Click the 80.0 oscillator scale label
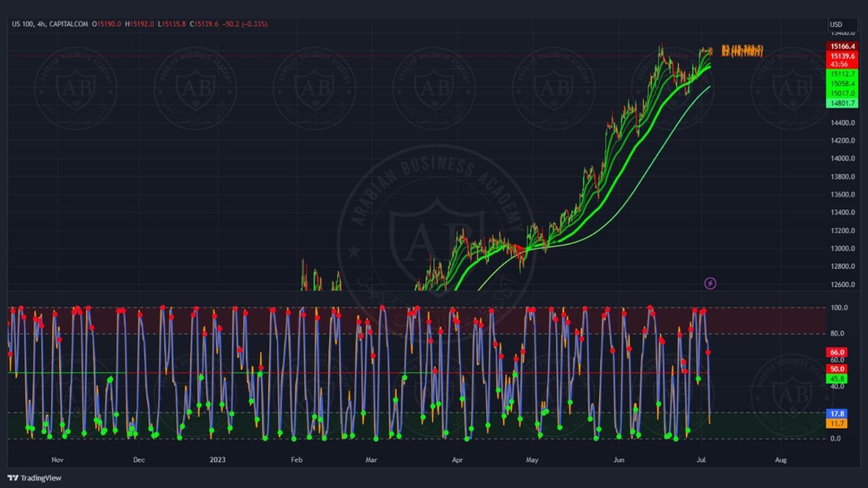 tap(837, 334)
